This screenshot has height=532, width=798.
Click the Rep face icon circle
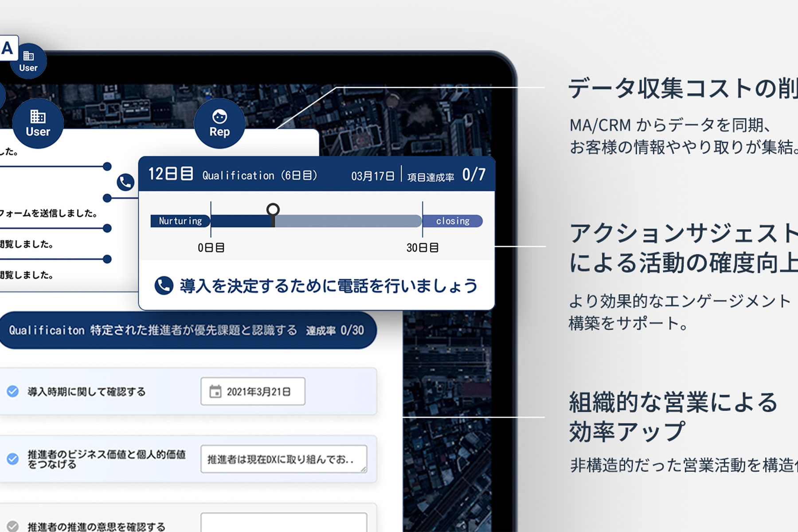click(x=219, y=123)
